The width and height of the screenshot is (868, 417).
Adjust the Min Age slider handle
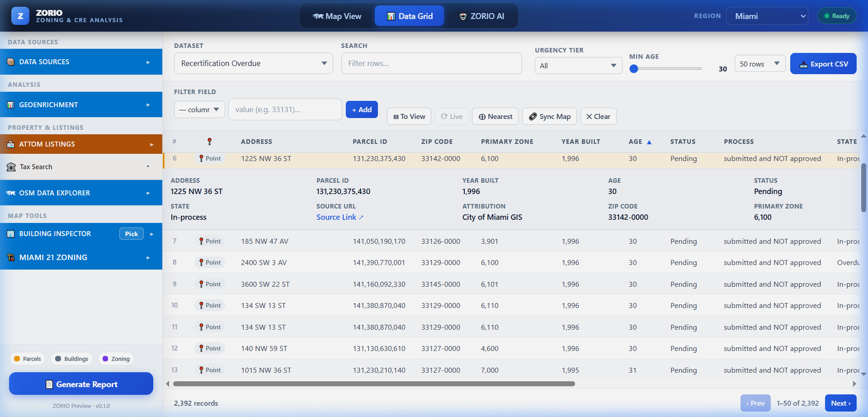[x=634, y=69]
